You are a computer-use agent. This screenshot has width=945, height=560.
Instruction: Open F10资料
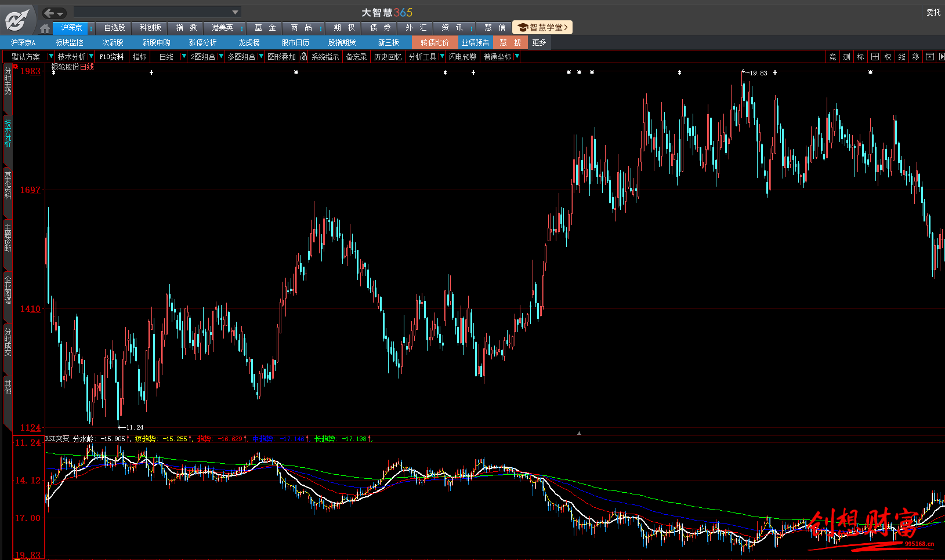[111, 56]
